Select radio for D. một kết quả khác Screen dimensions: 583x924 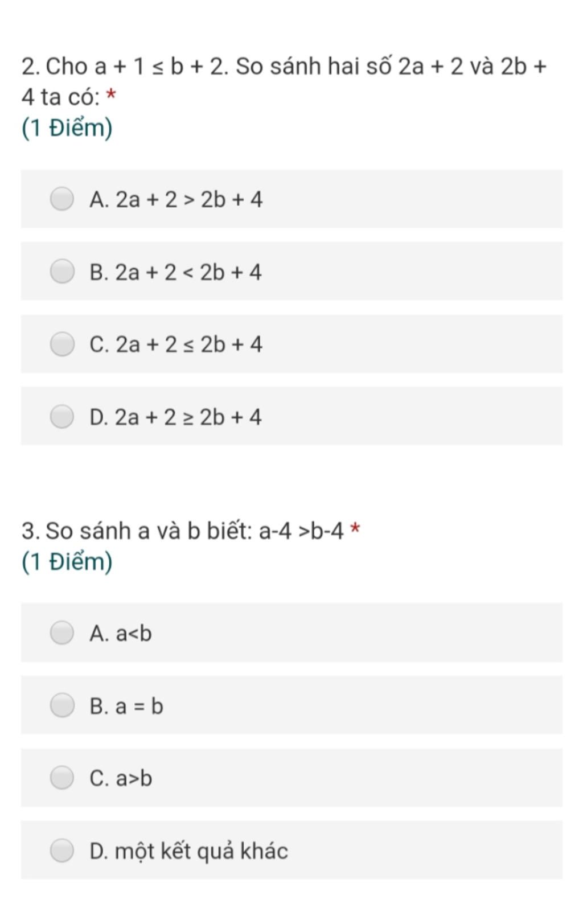[62, 850]
